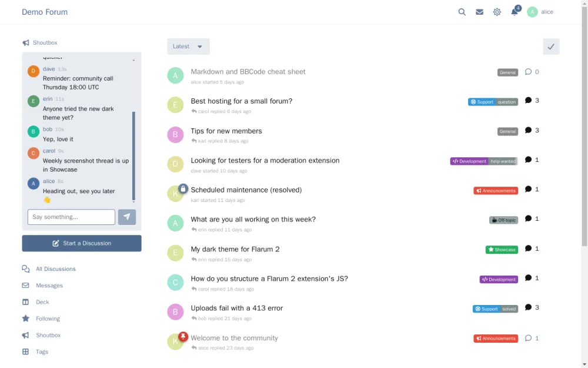Click dave's avatar in the shoutbox
The image size is (588, 368).
pyautogui.click(x=34, y=71)
